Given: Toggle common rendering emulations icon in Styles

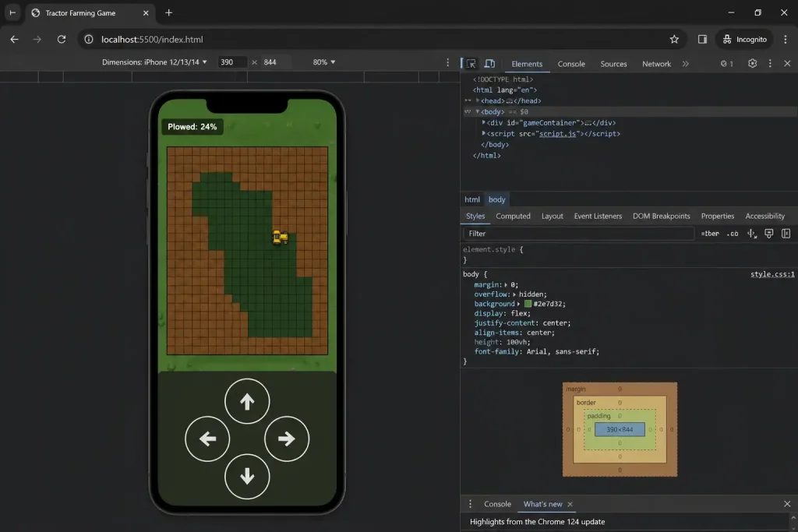Looking at the screenshot, I should click(x=769, y=234).
